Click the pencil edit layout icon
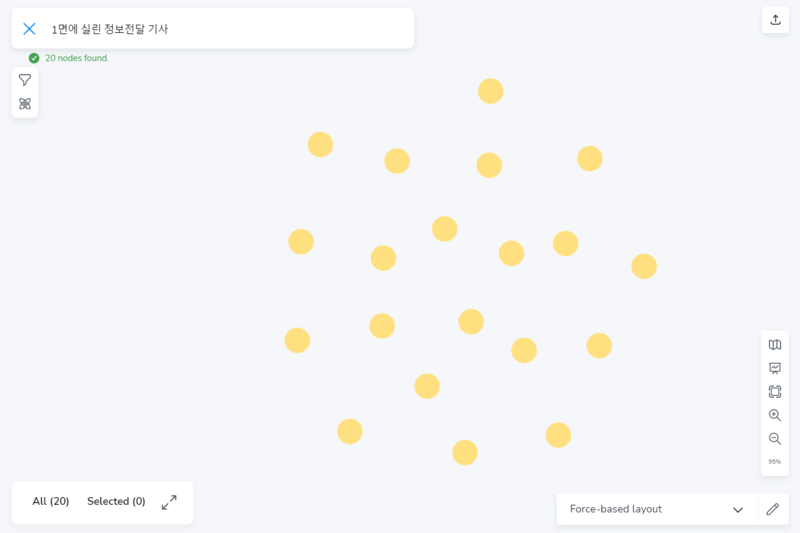The image size is (800, 533). 772,509
